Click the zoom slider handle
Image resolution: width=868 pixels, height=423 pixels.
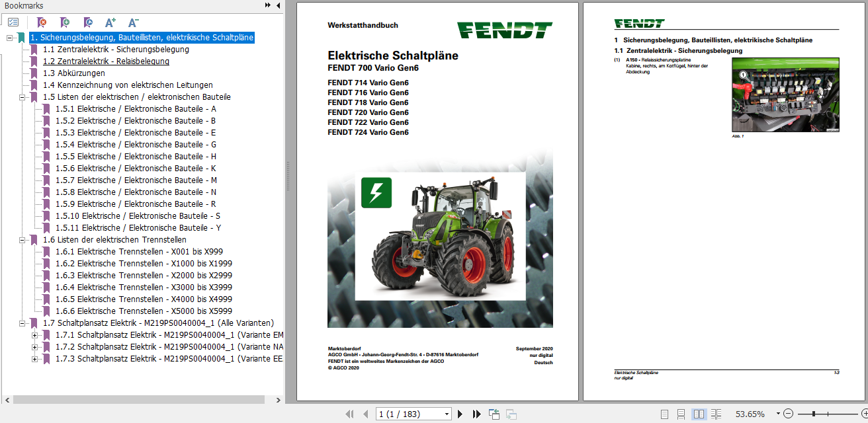tap(814, 414)
